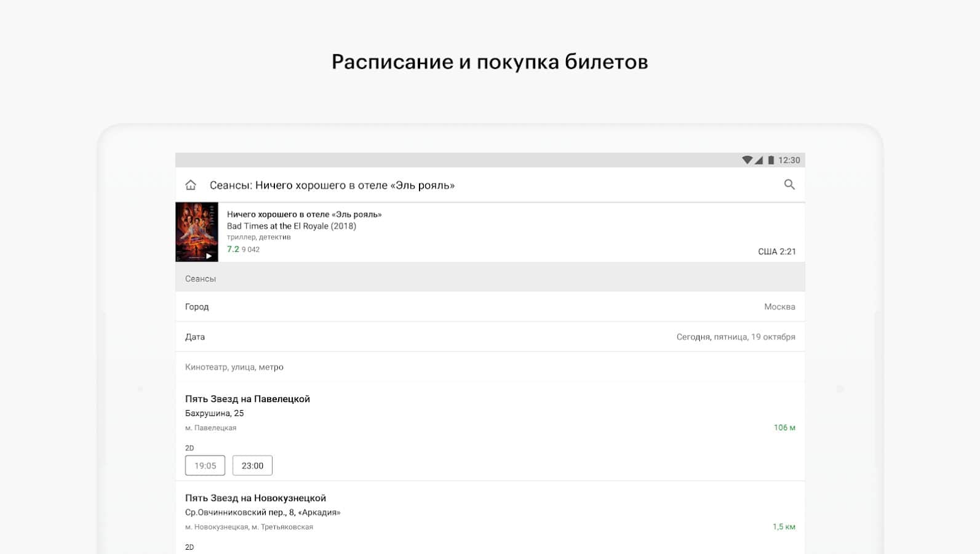Tap the 7.2 movie rating

tap(233, 249)
